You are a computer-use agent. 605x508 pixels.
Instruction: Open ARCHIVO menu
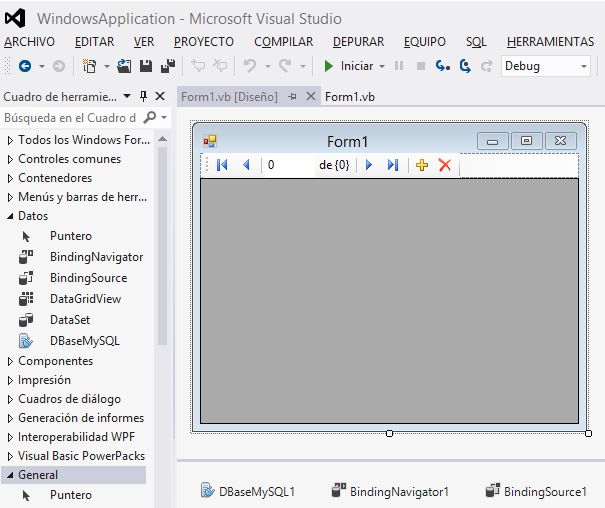pyautogui.click(x=29, y=42)
